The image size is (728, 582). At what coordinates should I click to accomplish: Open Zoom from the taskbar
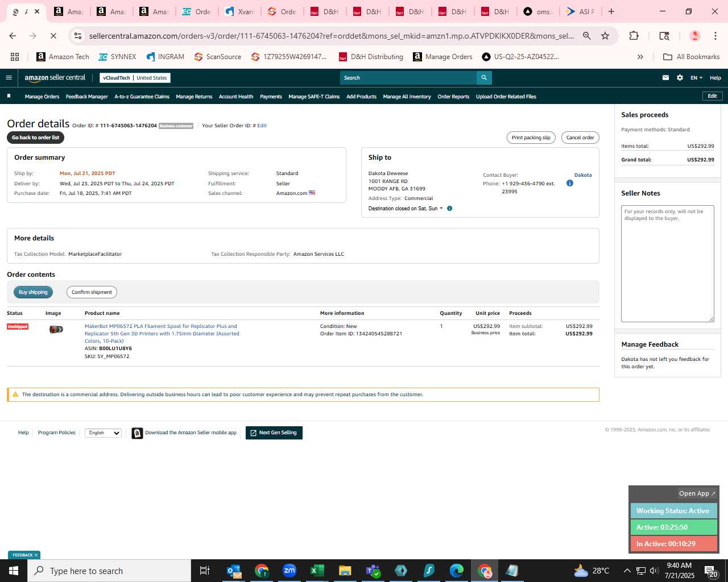pyautogui.click(x=289, y=571)
